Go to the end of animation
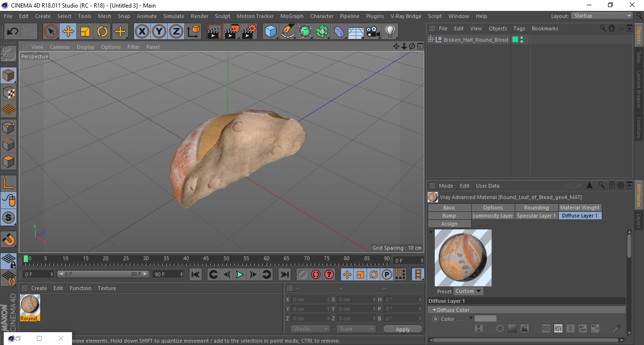644x345 pixels. click(x=284, y=274)
